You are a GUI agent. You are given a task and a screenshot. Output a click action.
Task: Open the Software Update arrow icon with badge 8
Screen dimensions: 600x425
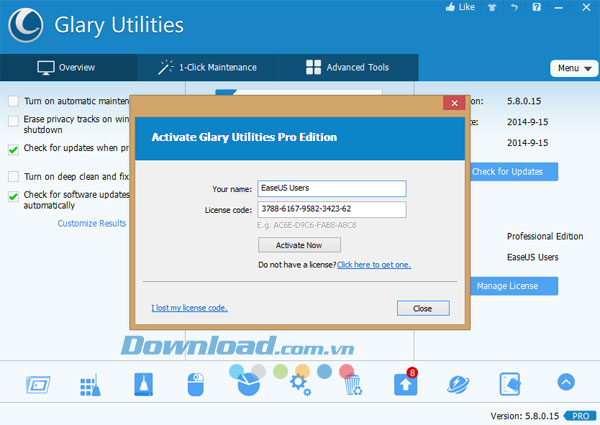click(406, 383)
